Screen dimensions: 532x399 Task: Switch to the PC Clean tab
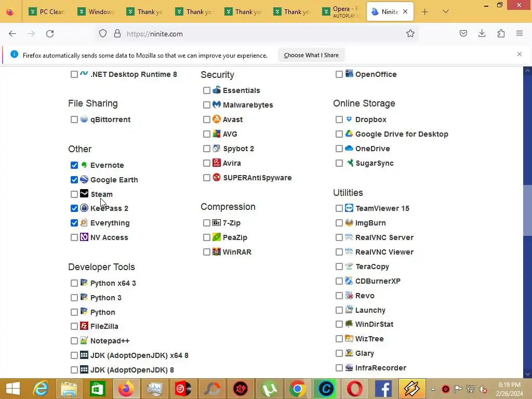click(47, 11)
